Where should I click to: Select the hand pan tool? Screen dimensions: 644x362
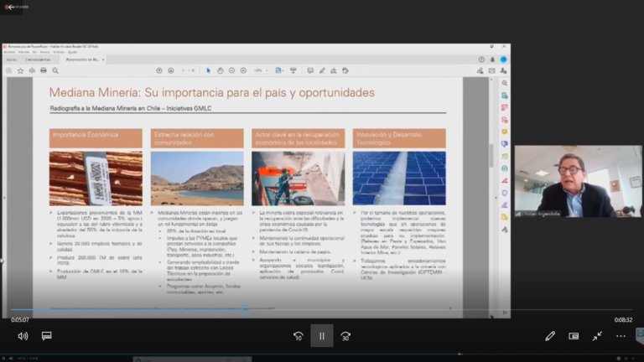click(221, 70)
